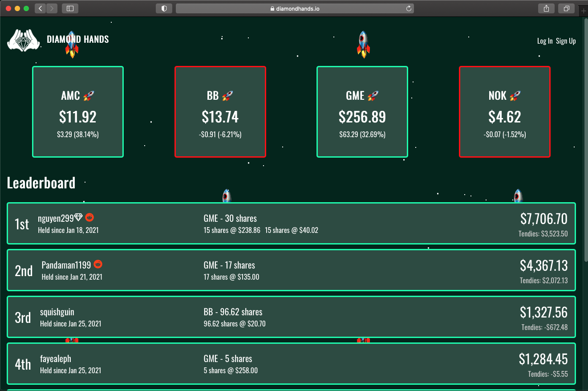Screen dimensions: 588x391
Task: Open squishguin username in leaderboard
Action: point(57,312)
